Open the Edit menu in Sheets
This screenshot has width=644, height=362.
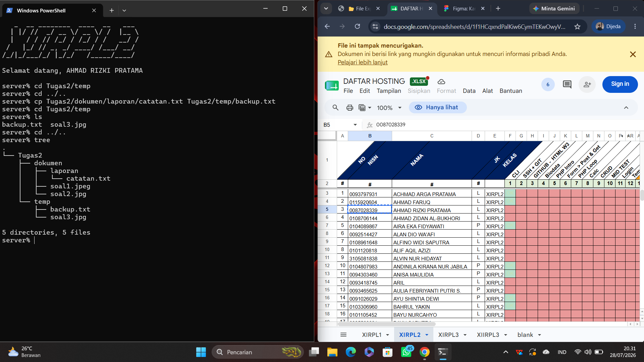tap(365, 91)
